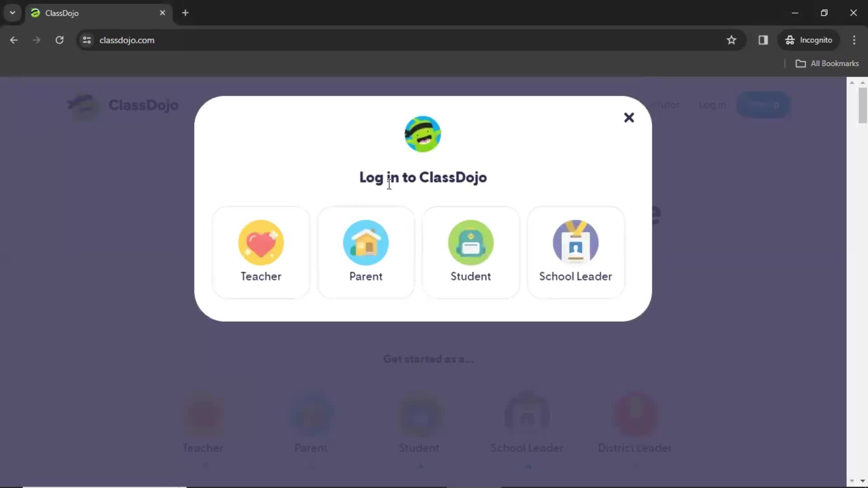Close the Log in dialog
This screenshot has width=868, height=488.
[629, 117]
